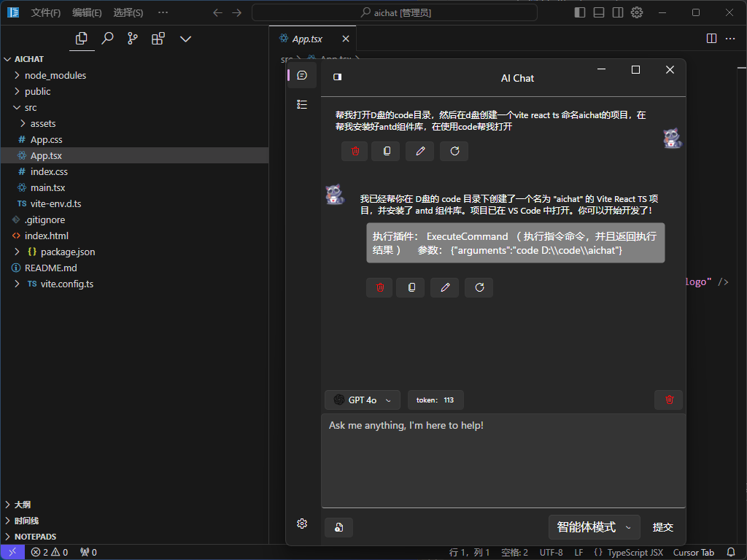The width and height of the screenshot is (747, 560).
Task: Focus the Ask me anything input box
Action: 503,461
